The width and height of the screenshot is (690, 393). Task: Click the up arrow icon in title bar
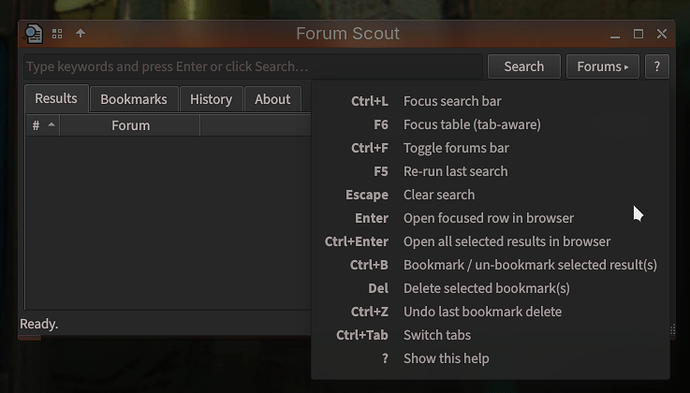point(80,33)
